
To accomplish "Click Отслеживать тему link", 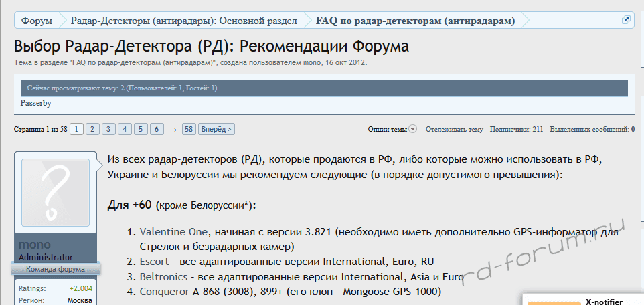I will coord(455,129).
